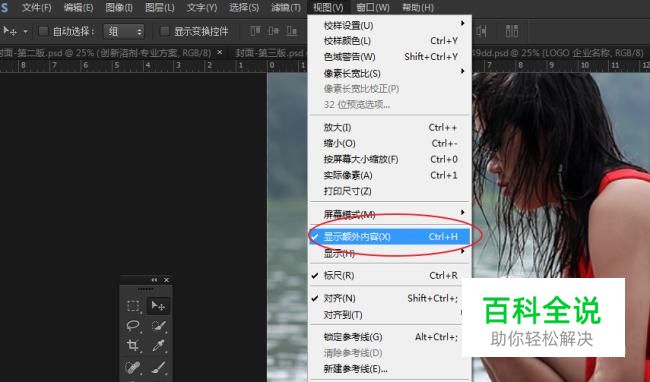Expand the 显示(H) submenu
650x382 pixels.
(390, 253)
